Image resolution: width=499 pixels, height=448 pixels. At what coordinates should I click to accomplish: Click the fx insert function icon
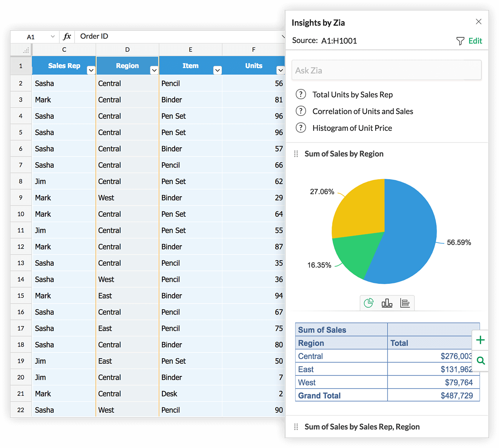coord(67,36)
